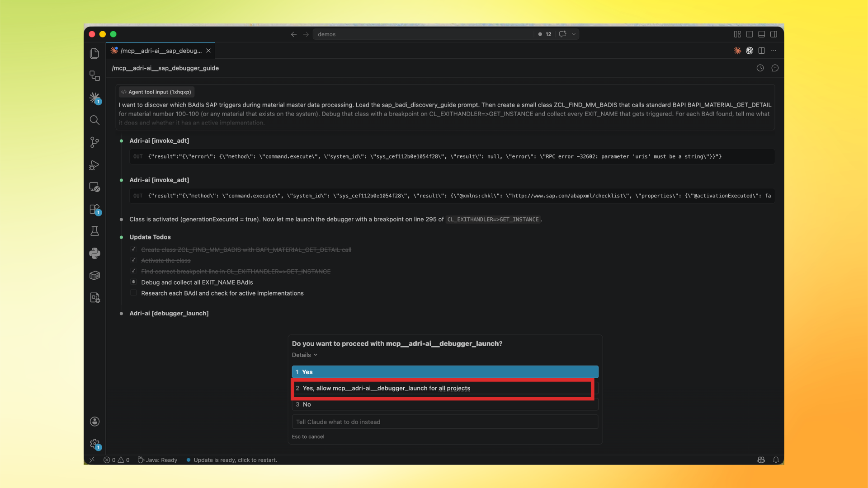Check the Debug and collect all EXIT_NAME BAdIs todo
The image size is (868, 488).
pyautogui.click(x=133, y=282)
